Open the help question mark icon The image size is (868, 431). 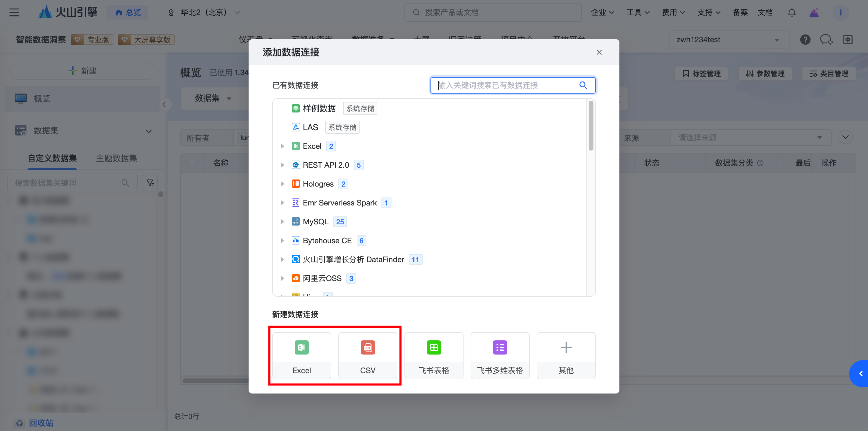(805, 40)
